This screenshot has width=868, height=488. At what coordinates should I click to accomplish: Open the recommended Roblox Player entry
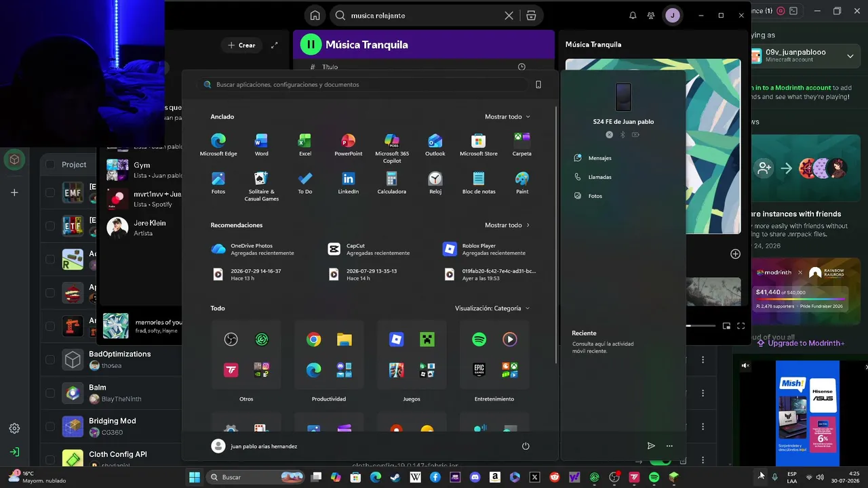point(484,249)
